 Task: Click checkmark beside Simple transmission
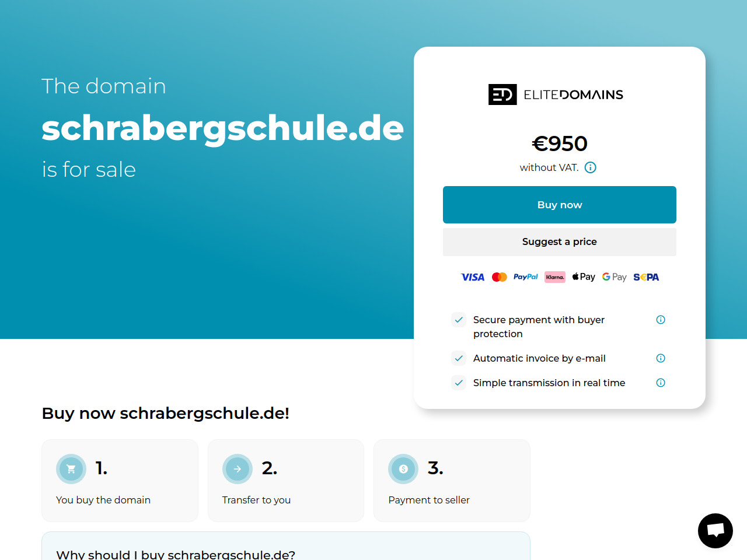pyautogui.click(x=459, y=383)
